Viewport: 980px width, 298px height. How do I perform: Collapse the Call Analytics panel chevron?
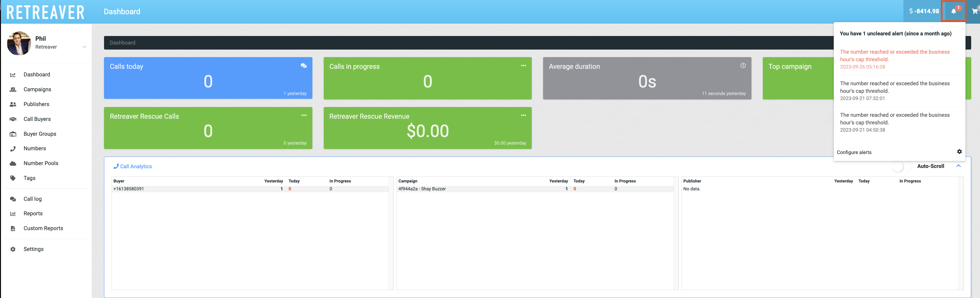(x=958, y=166)
